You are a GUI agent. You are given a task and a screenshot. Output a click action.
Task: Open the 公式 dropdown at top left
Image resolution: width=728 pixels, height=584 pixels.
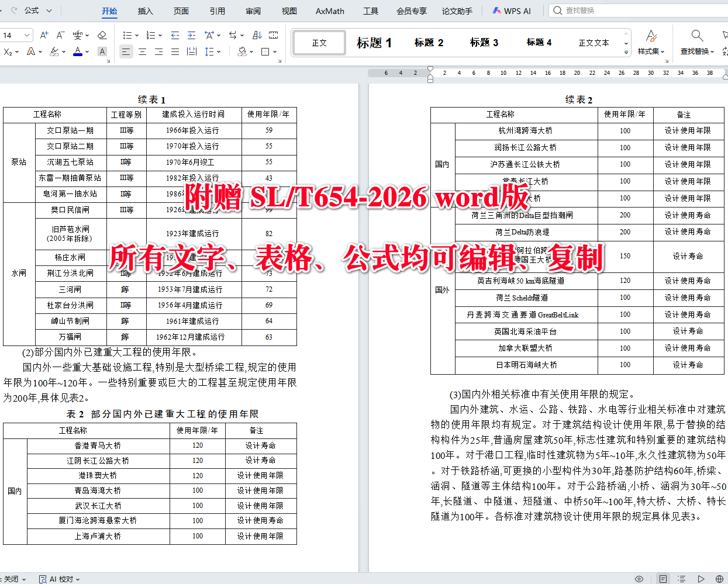36,11
